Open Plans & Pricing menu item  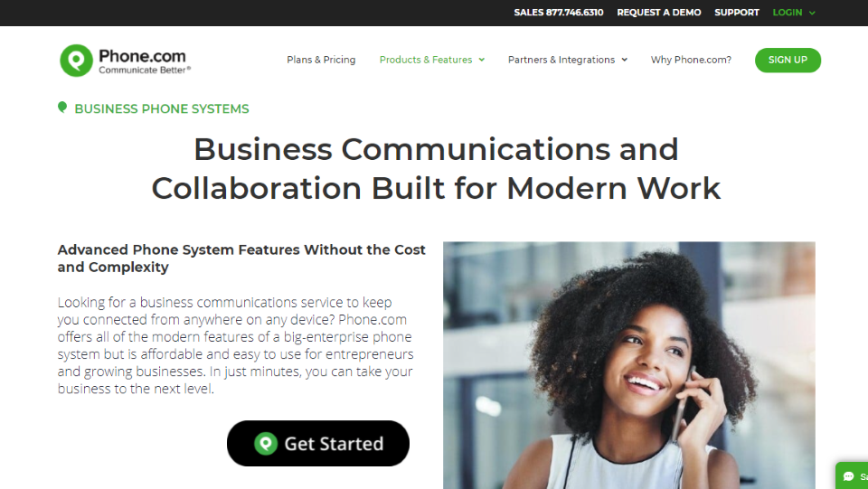click(x=321, y=60)
